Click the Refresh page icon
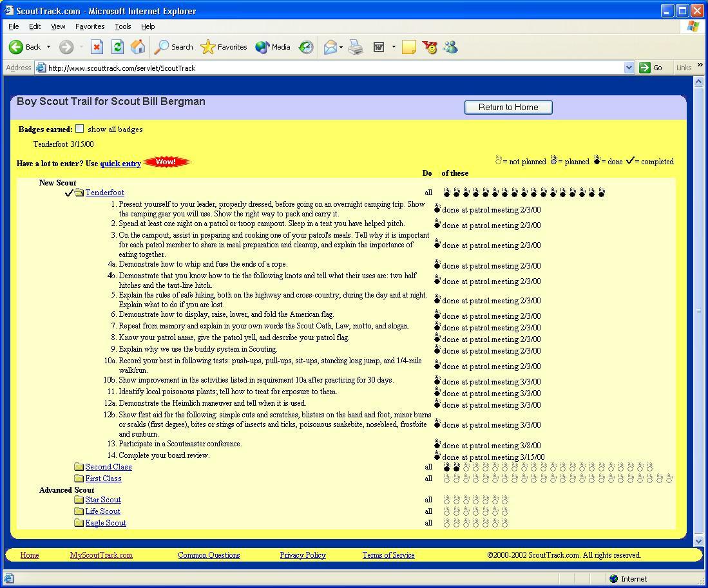The image size is (708, 588). point(117,47)
